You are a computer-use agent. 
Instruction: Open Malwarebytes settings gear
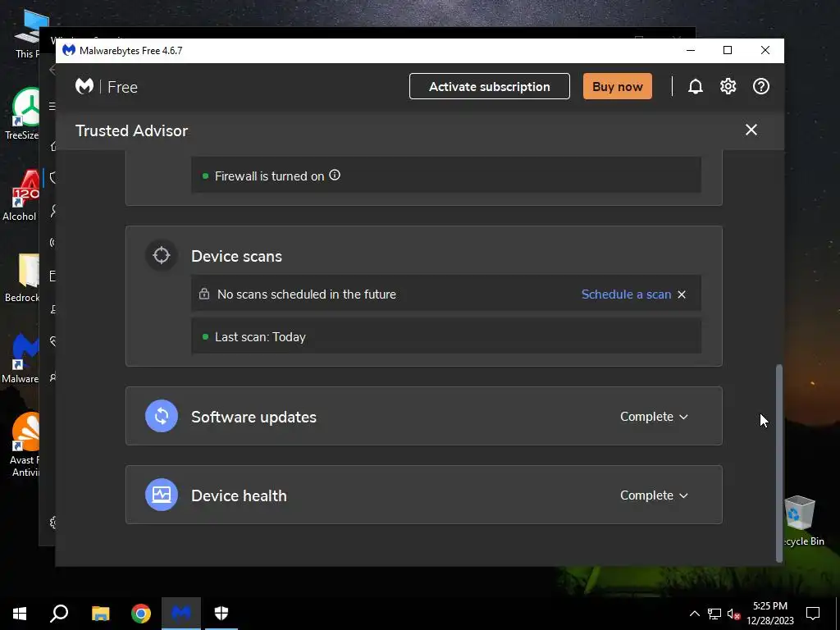pos(728,86)
